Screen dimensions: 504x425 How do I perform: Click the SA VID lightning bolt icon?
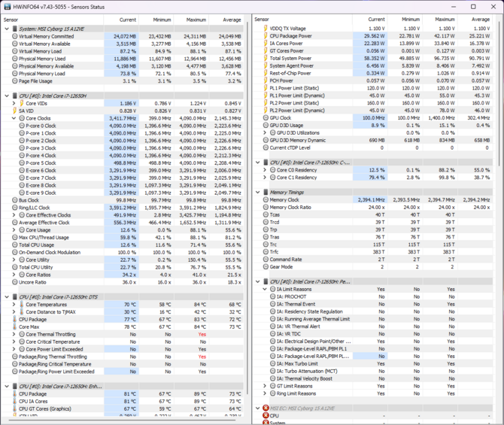(x=14, y=111)
